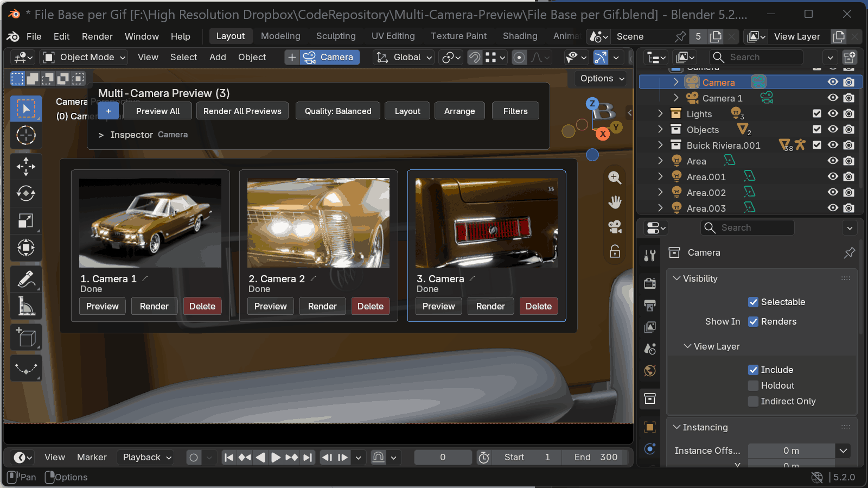Click pencil icon next to Camera 2 name
Viewport: 868px width, 488px height.
point(313,278)
